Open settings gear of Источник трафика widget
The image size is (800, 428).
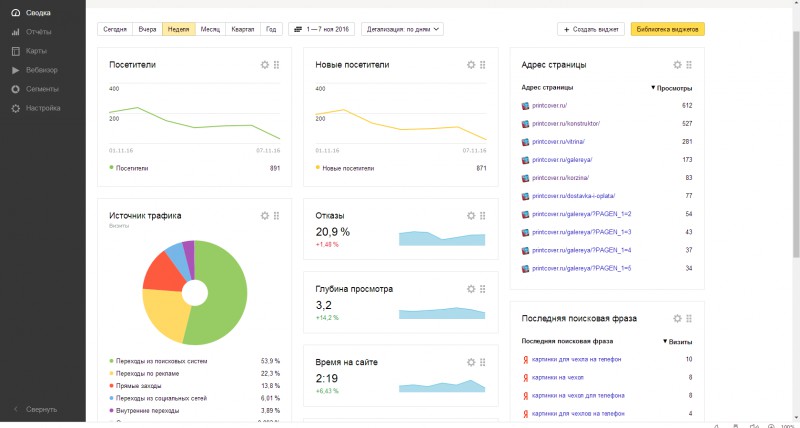point(265,216)
